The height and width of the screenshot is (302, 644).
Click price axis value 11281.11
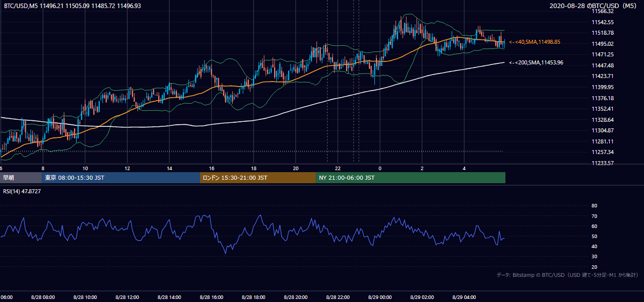pyautogui.click(x=602, y=141)
